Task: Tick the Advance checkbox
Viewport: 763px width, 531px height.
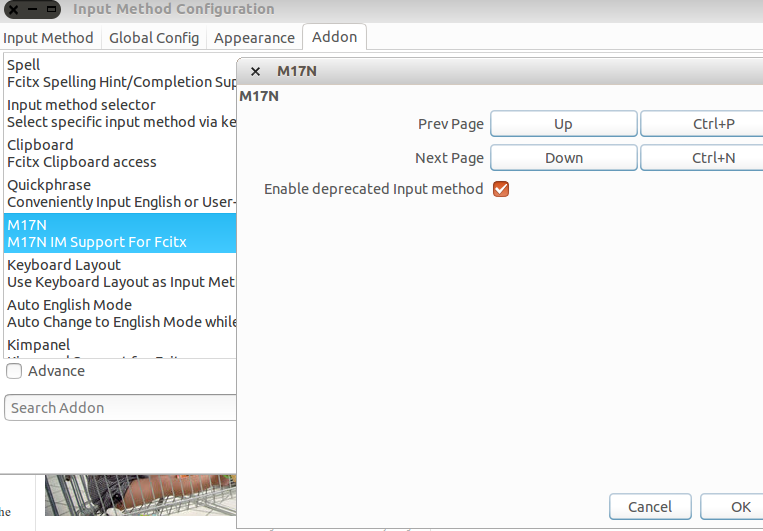Action: (x=14, y=371)
